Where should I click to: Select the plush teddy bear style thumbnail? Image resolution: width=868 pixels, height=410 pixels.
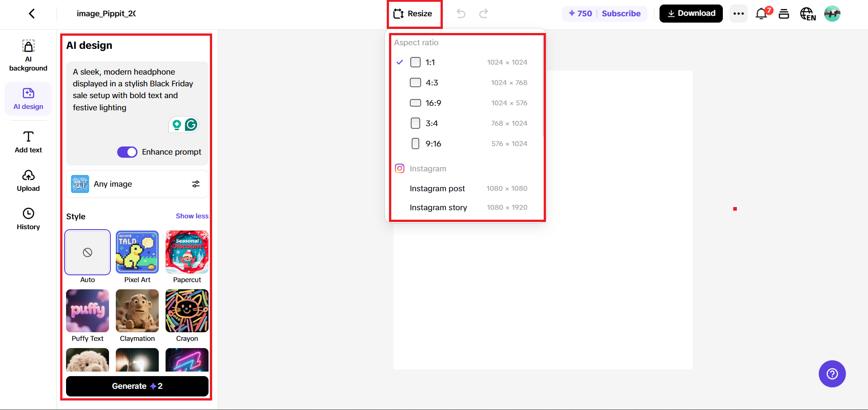pos(87,360)
